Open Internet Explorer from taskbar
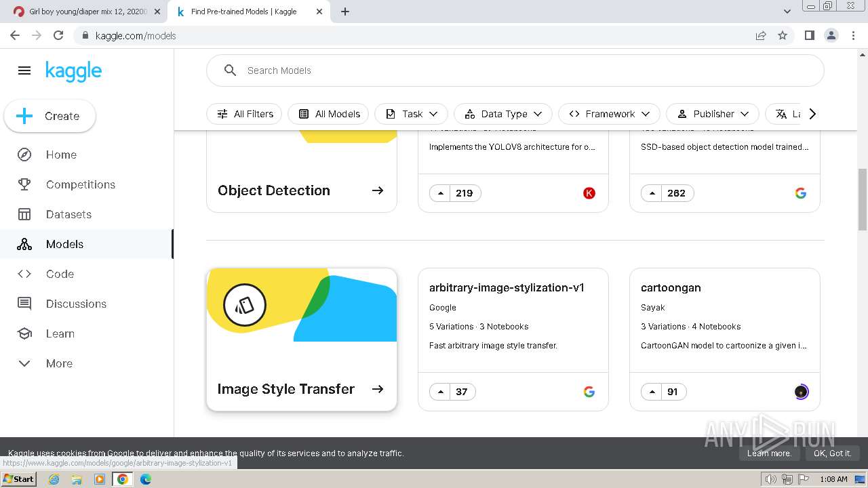The image size is (868, 488). (54, 479)
